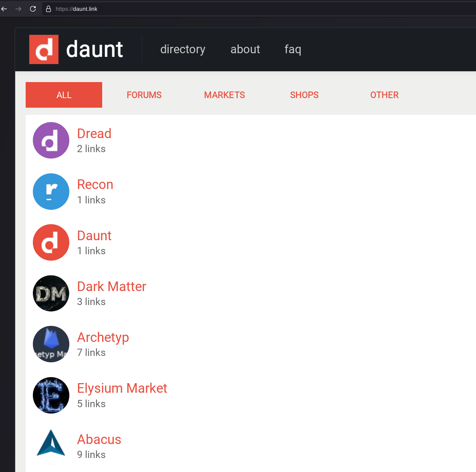Click the '3 links' text under Dark Matter
Viewport: 476px width, 472px height.
(91, 302)
